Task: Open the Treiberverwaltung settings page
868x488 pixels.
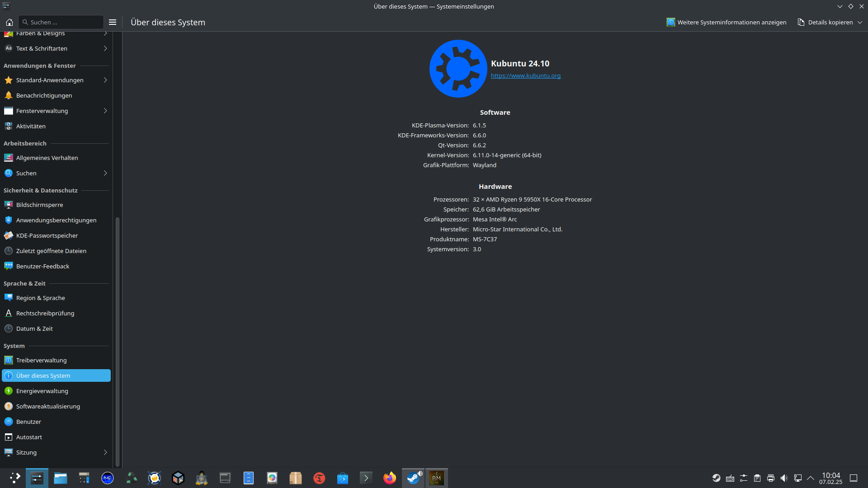Action: 41,360
